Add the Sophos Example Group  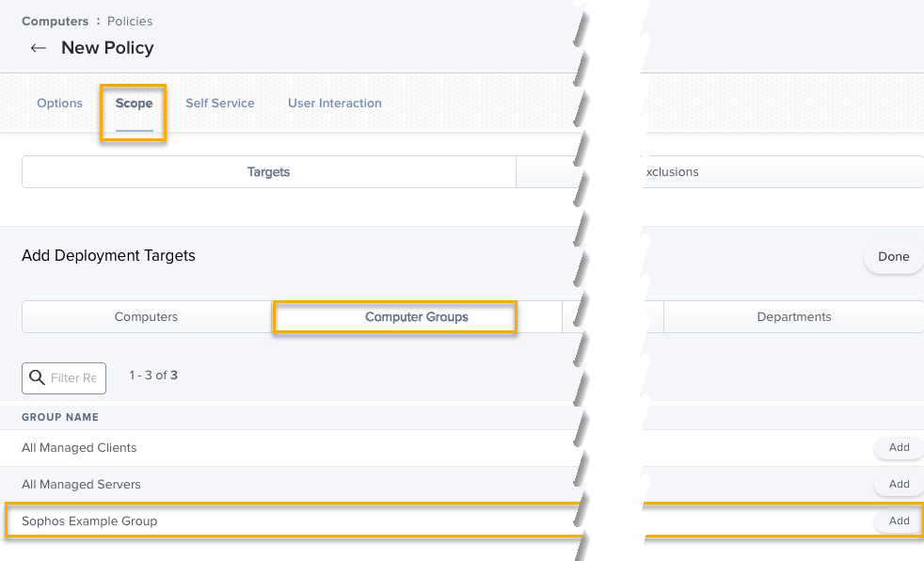(x=899, y=521)
